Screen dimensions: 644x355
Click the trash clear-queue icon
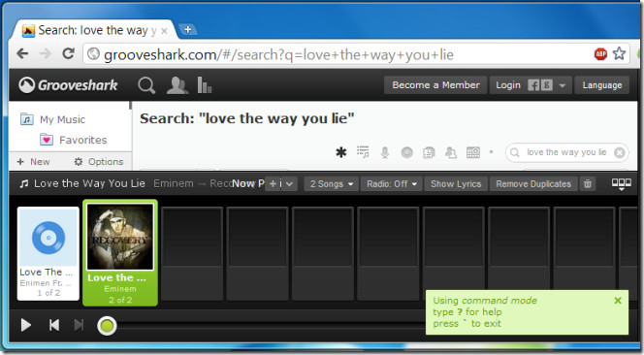point(588,183)
